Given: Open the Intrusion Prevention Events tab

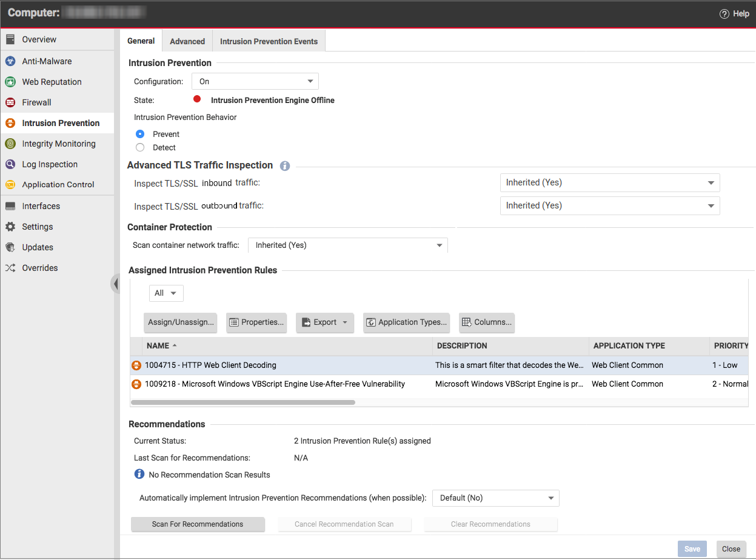Looking at the screenshot, I should click(x=269, y=41).
